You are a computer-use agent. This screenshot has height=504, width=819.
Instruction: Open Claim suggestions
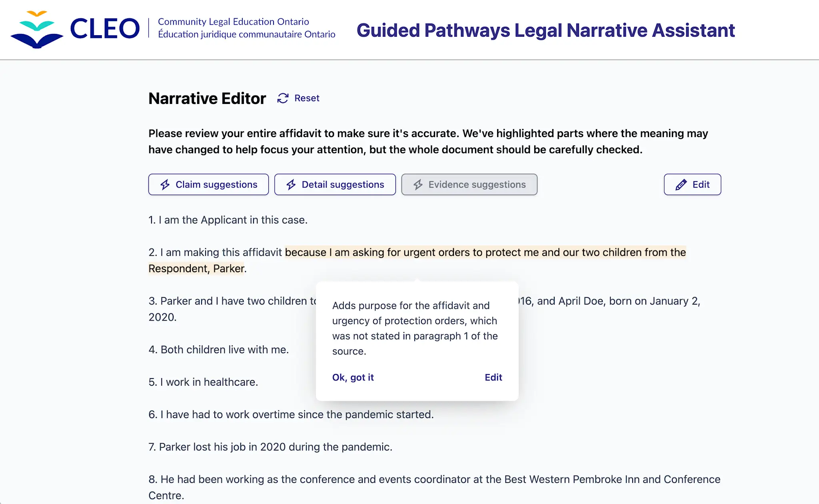[208, 184]
